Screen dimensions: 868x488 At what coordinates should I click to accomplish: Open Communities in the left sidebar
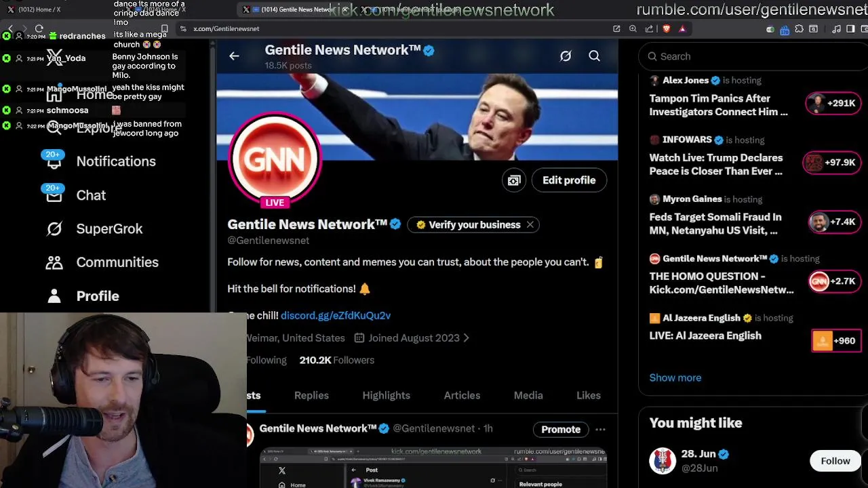[x=117, y=262]
